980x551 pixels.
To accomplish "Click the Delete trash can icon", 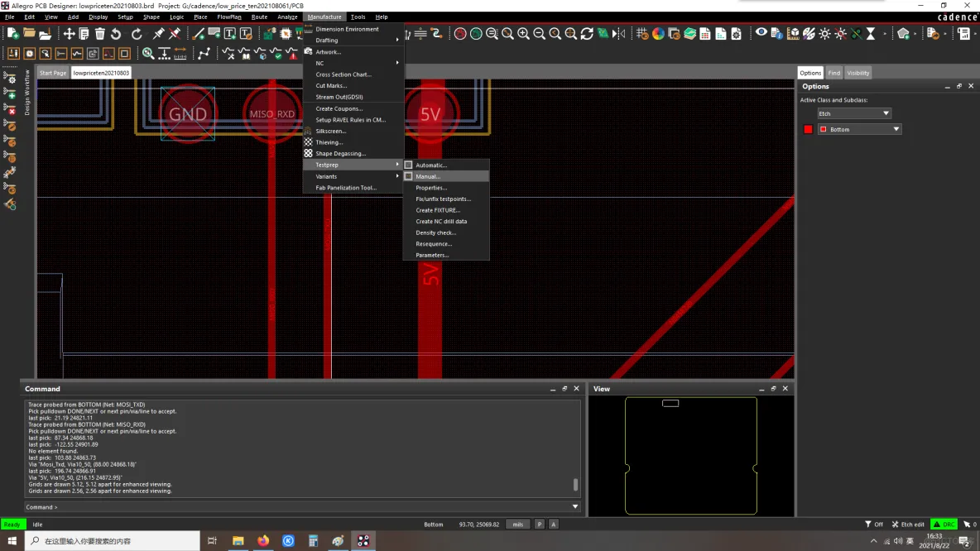I will point(100,34).
